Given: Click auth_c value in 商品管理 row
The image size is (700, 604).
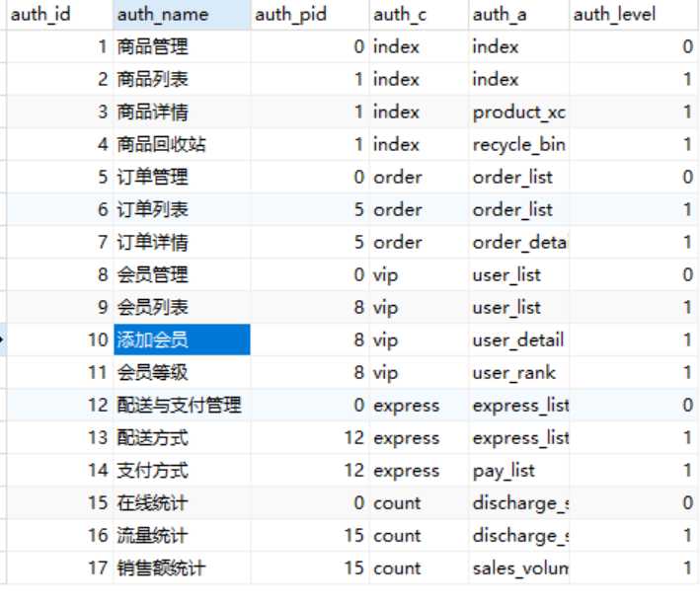Looking at the screenshot, I should [x=397, y=46].
